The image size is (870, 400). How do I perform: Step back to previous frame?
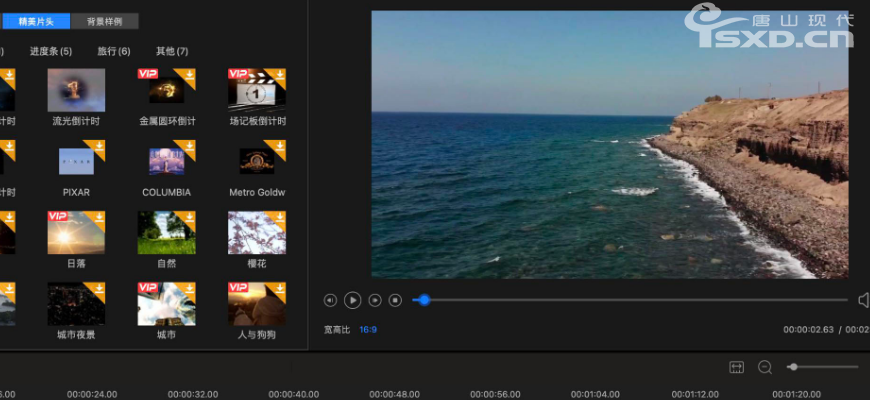330,300
